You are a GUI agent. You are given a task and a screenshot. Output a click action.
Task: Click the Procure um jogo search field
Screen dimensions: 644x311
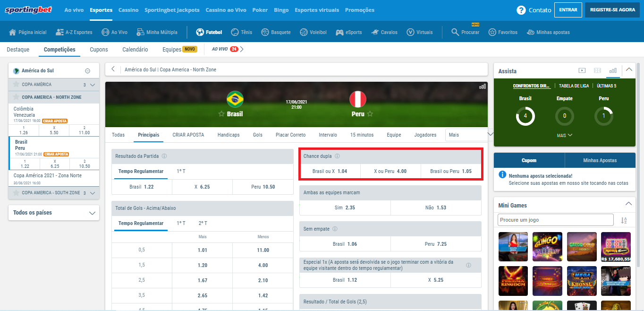[x=556, y=220]
